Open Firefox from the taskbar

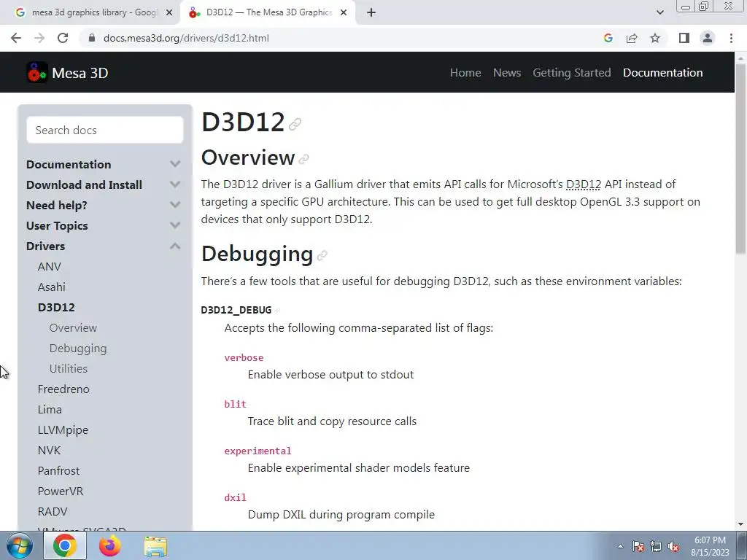[110, 545]
